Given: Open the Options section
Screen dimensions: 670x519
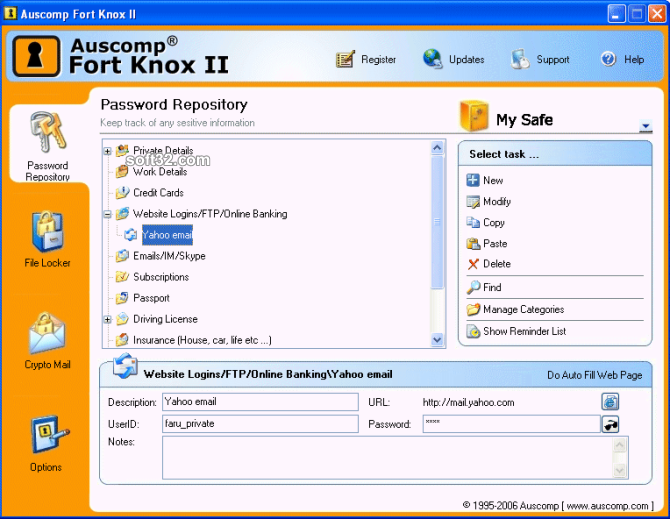Looking at the screenshot, I should click(47, 443).
